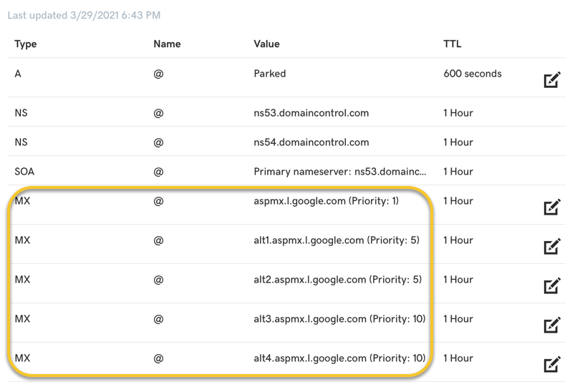This screenshot has width=575, height=392.
Task: Click the aspmx.l.google.com Priority 1 value
Action: click(x=326, y=200)
